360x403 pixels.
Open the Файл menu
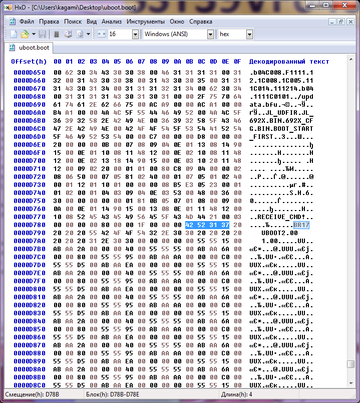pyautogui.click(x=27, y=22)
